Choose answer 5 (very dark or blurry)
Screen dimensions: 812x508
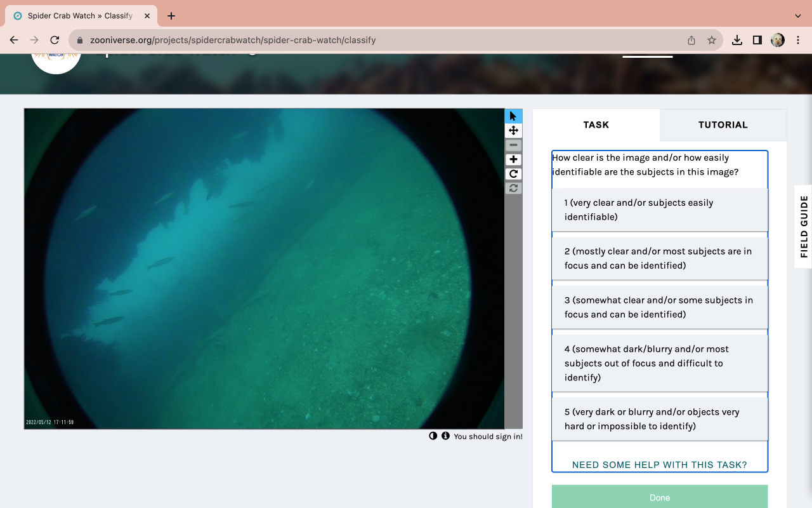660,419
